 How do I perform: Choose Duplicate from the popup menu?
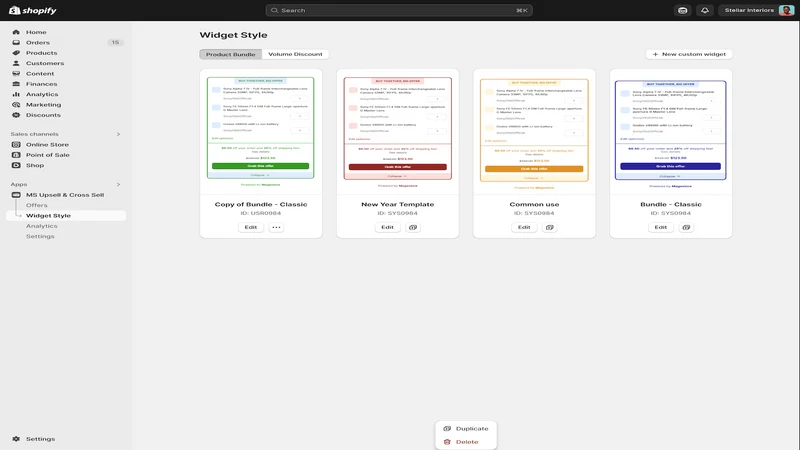466,429
